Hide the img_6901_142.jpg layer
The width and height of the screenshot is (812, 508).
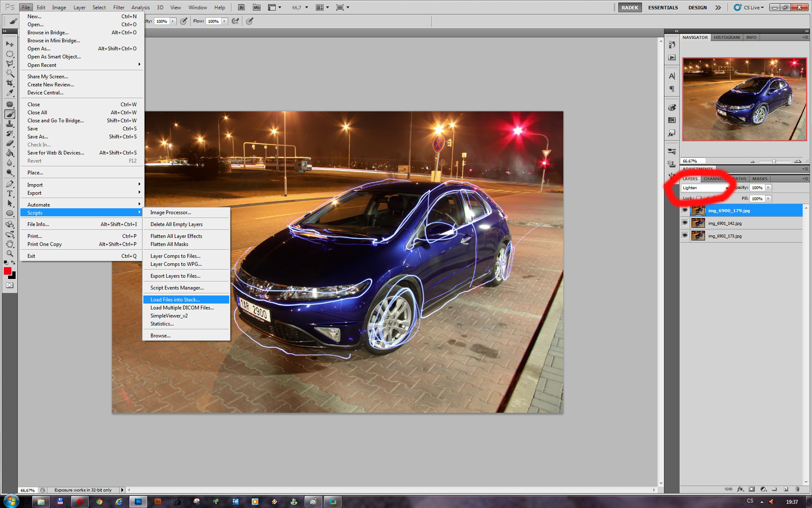pos(685,223)
